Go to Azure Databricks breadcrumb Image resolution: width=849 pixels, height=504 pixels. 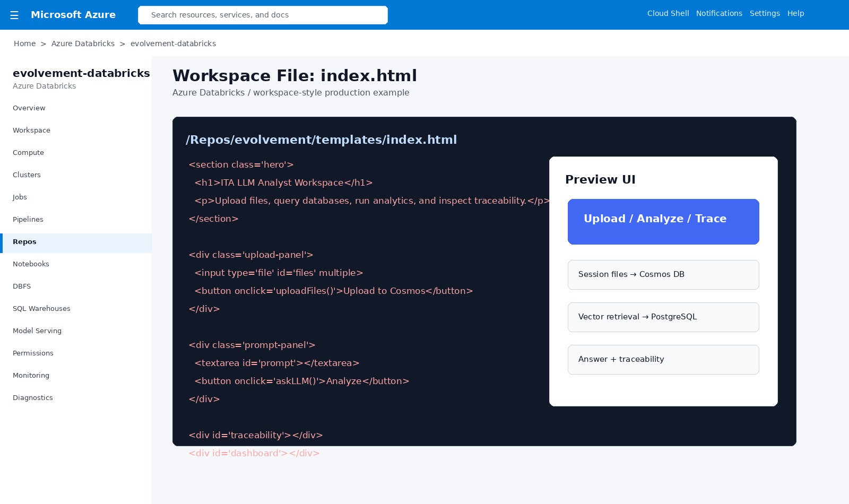coord(83,44)
